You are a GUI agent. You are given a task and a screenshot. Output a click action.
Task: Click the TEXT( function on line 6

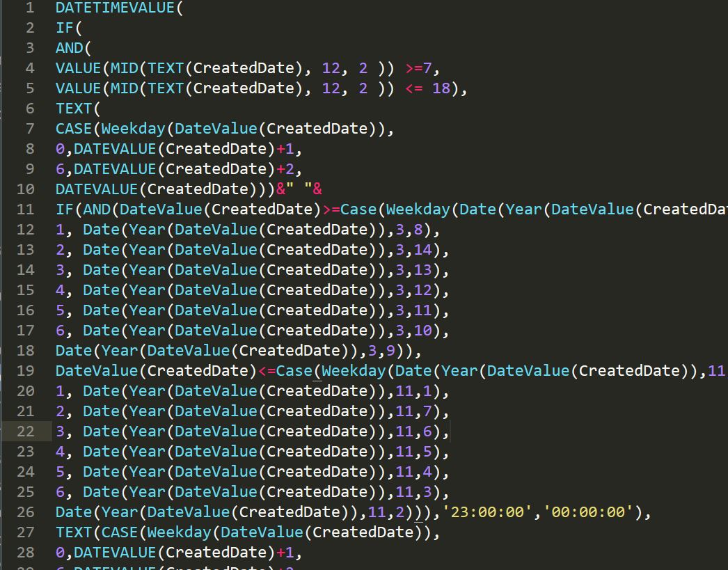pos(78,109)
